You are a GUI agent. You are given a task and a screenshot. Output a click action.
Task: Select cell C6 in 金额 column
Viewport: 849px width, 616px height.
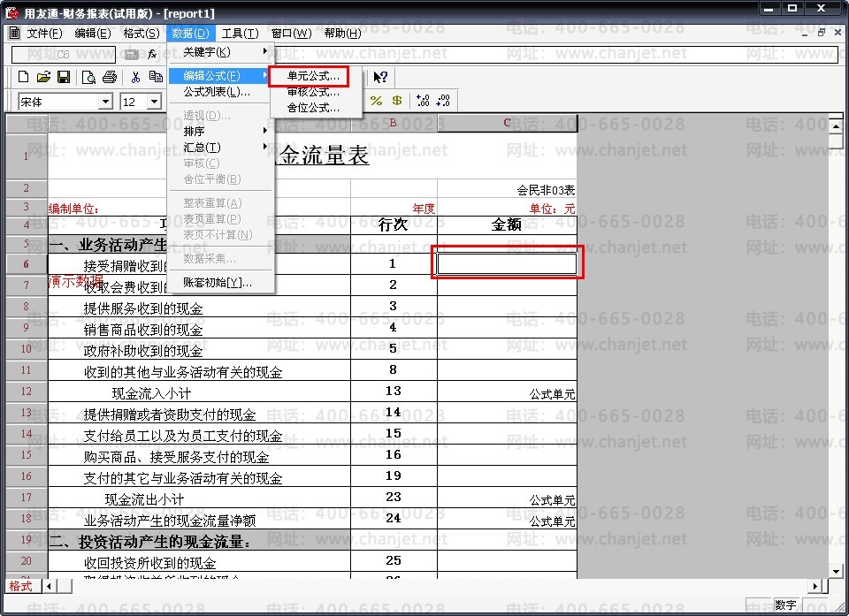coord(507,264)
